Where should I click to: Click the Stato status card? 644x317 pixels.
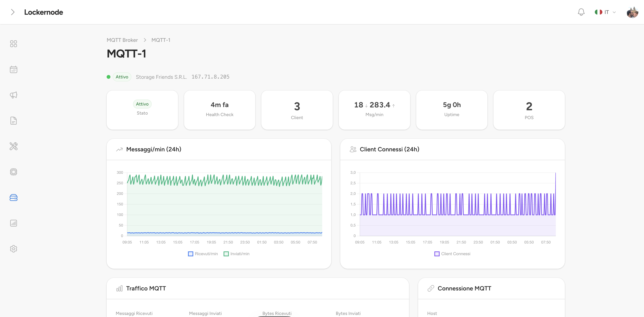click(x=142, y=110)
